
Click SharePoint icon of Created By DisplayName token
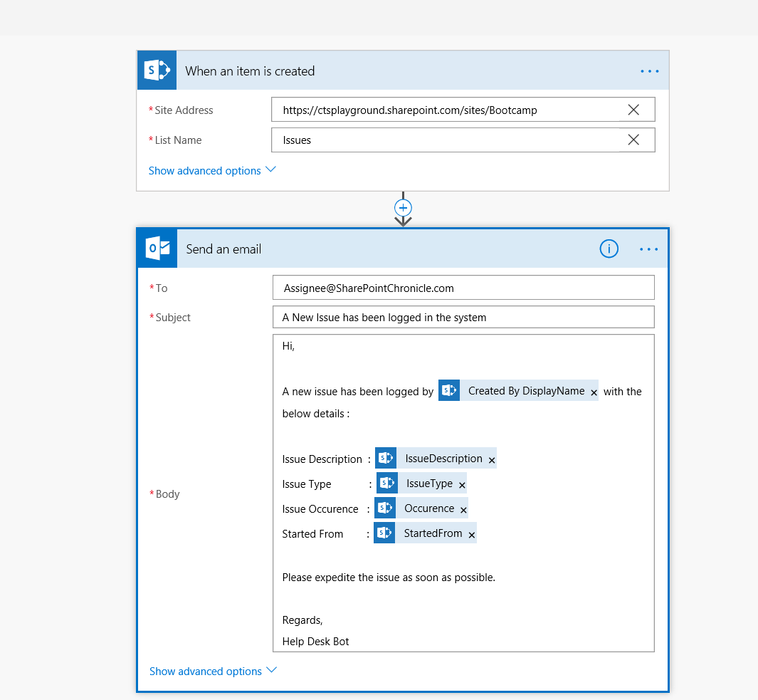coord(449,390)
